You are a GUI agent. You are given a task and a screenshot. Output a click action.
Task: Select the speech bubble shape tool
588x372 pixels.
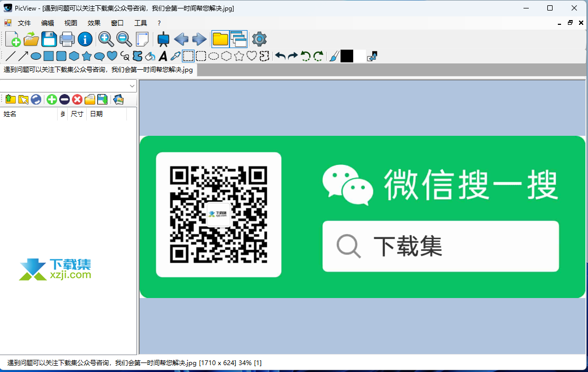point(99,56)
